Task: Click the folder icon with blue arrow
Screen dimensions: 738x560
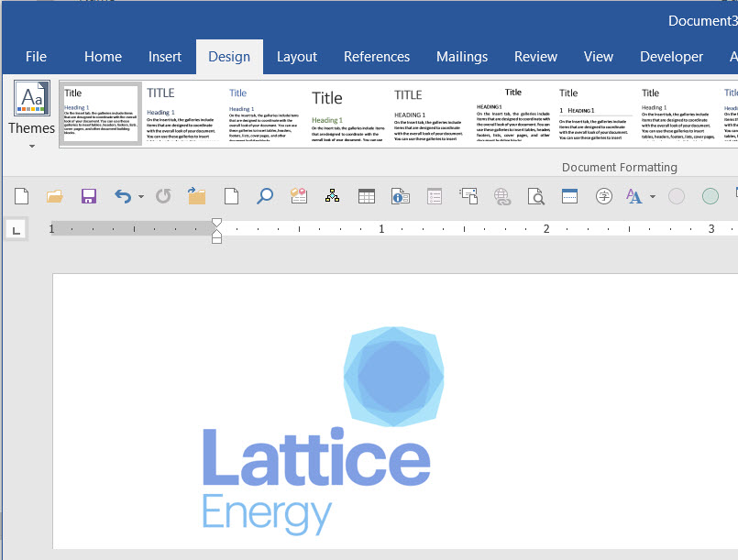Action: pyautogui.click(x=197, y=196)
